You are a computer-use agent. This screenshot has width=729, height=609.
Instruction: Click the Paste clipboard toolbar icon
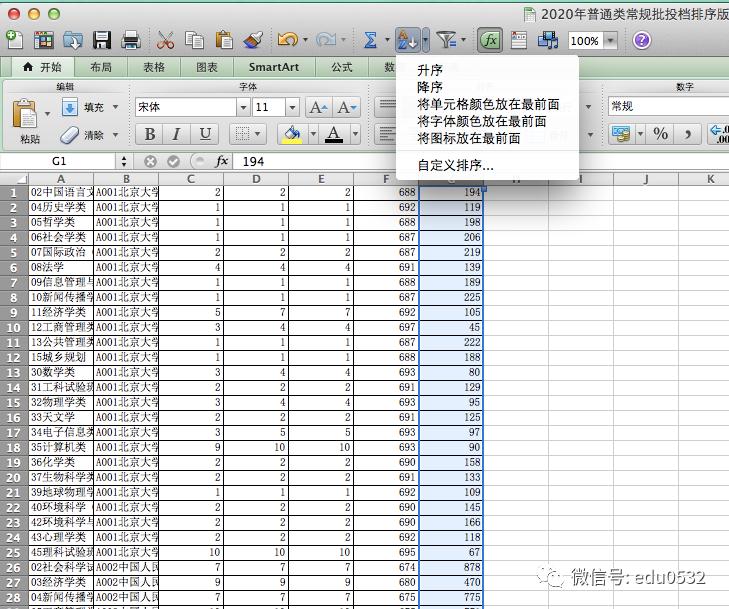pos(224,40)
